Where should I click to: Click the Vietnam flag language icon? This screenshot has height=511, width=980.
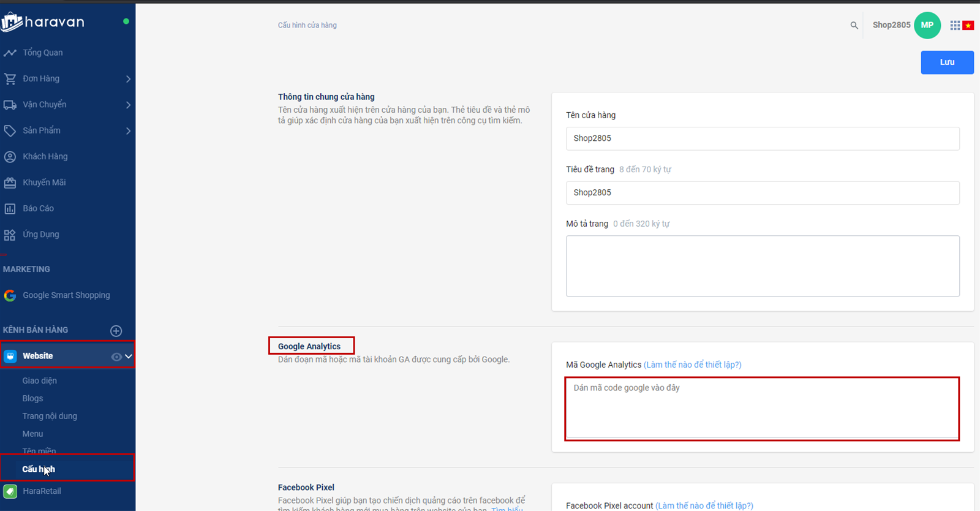[968, 25]
